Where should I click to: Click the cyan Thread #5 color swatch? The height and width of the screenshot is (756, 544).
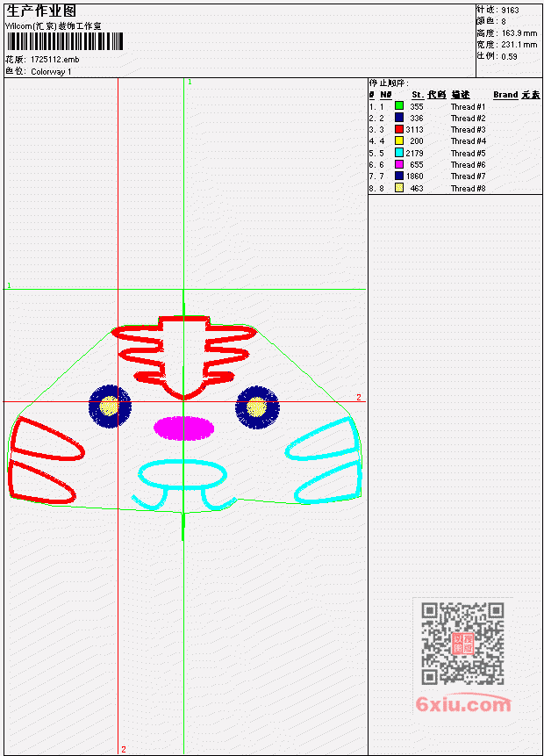click(x=399, y=153)
